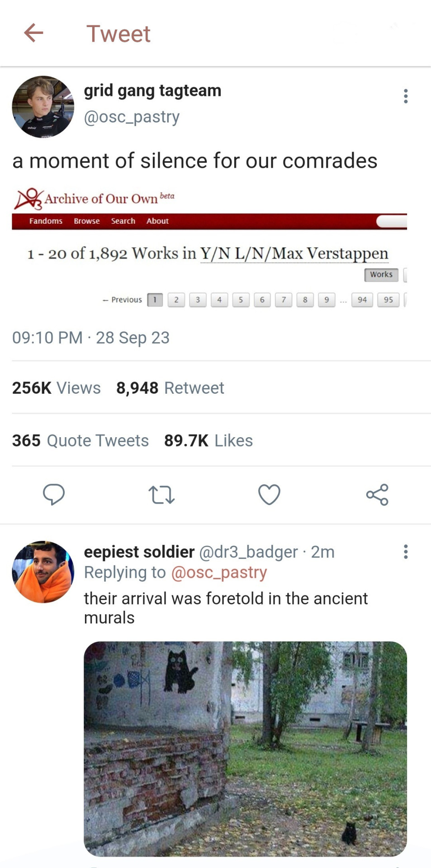Screen dimensions: 431x868
Task: Tap the back arrow icon
Action: click(33, 33)
